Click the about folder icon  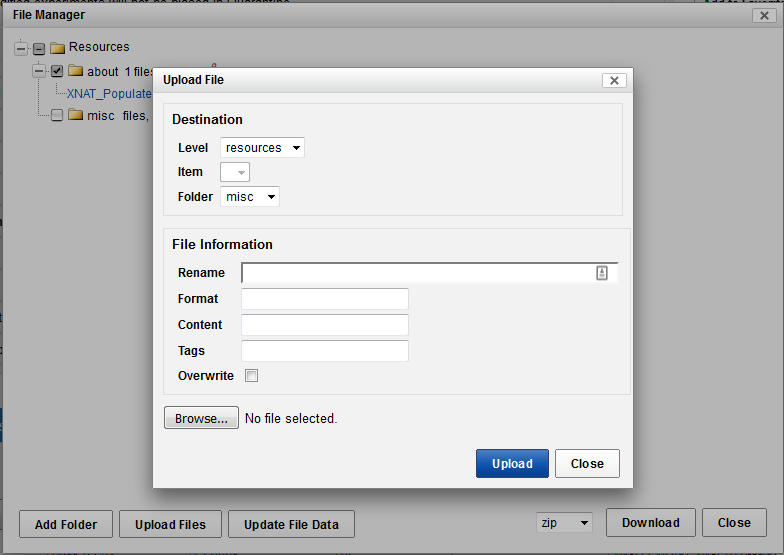point(75,71)
